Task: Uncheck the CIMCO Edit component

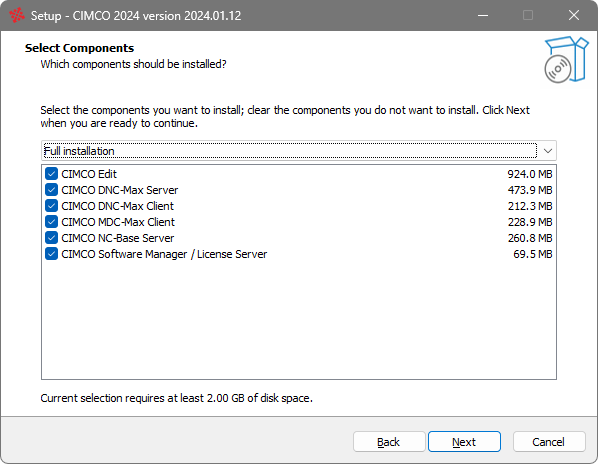Action: point(51,174)
